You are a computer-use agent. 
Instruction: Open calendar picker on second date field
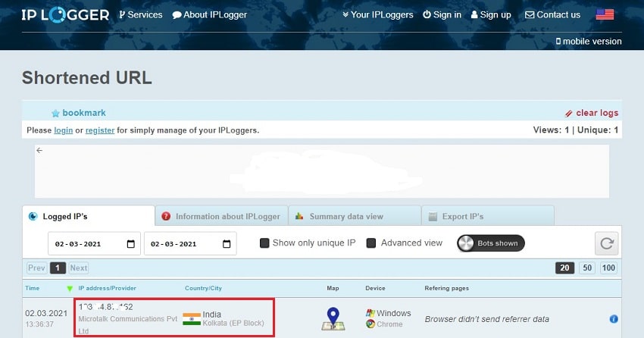point(227,244)
